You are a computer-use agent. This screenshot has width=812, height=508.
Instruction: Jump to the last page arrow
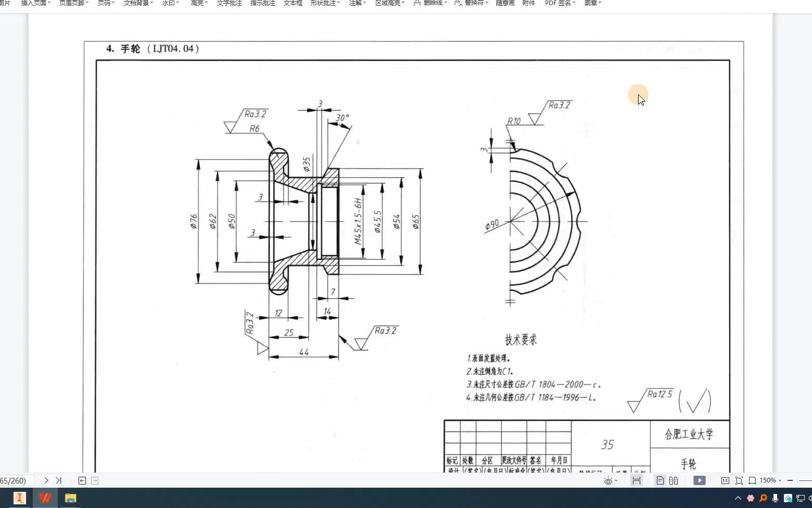[59, 480]
